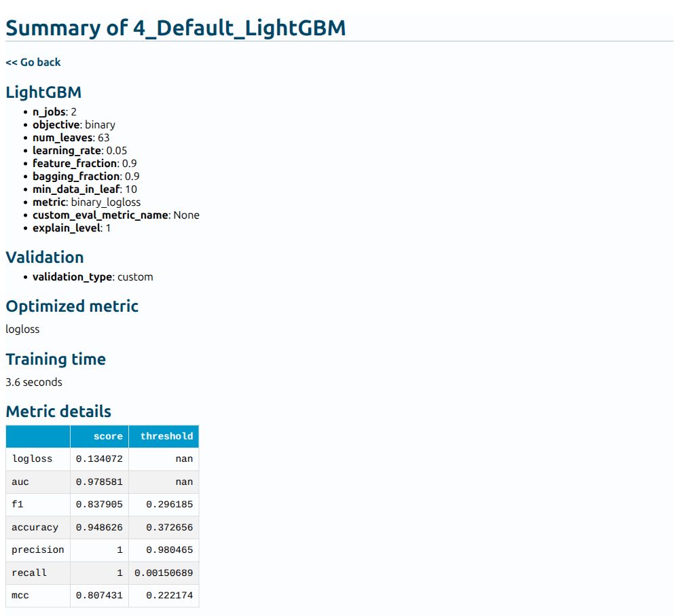The image size is (679, 616).
Task: Click the Training time heading
Action: 56,359
